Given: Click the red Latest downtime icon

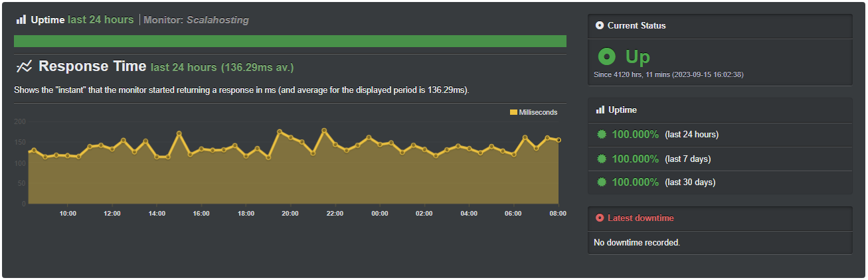Looking at the screenshot, I should [x=600, y=218].
